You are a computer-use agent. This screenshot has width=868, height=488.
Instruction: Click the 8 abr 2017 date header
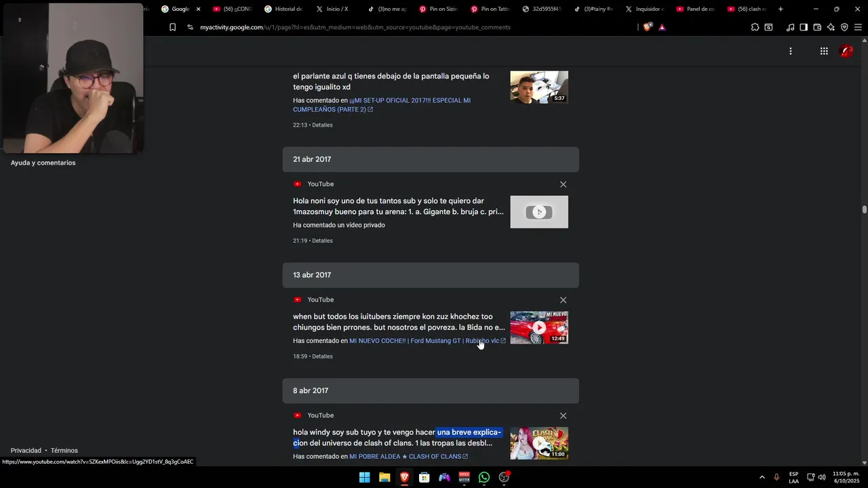431,391
